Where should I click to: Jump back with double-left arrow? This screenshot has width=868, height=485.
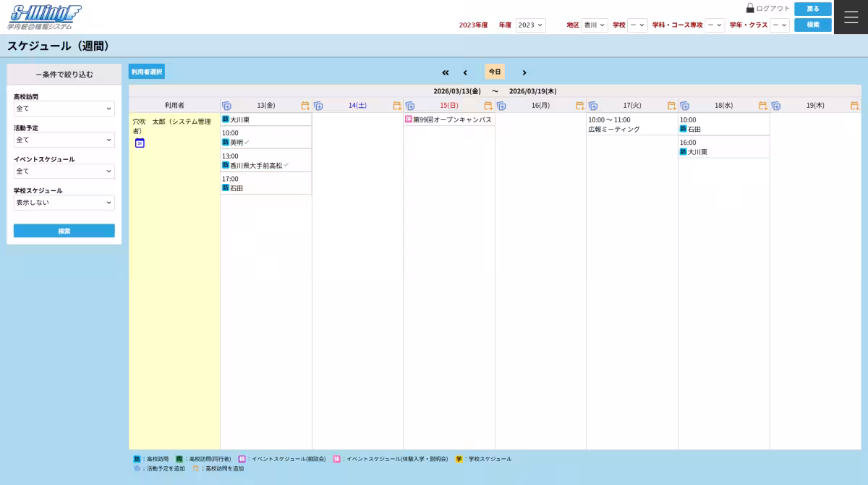[446, 72]
